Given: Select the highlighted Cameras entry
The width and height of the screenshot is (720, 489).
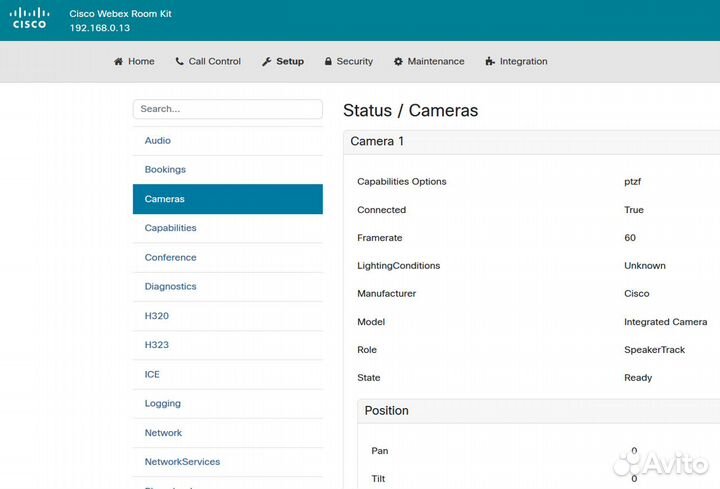Looking at the screenshot, I should (228, 199).
